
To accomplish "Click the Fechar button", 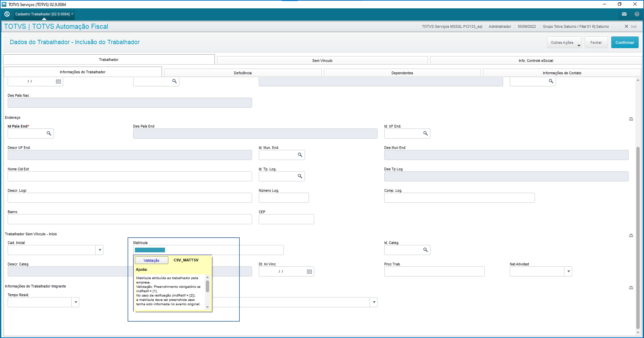I will [x=596, y=42].
